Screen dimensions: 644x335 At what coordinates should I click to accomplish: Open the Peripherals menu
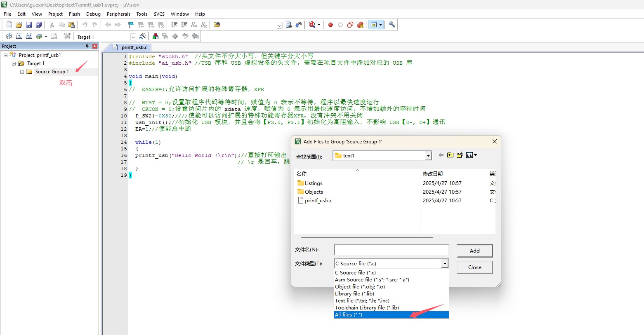[118, 14]
